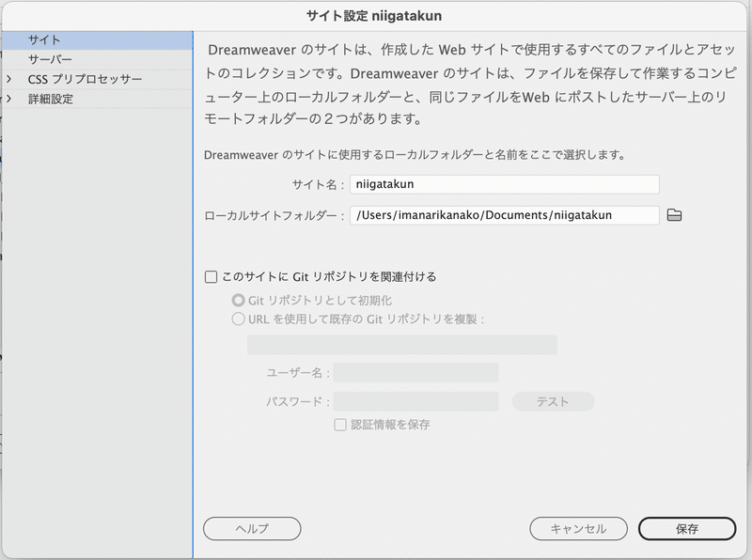Image resolution: width=752 pixels, height=560 pixels.
Task: Click the Git repository URL field
Action: click(x=402, y=345)
